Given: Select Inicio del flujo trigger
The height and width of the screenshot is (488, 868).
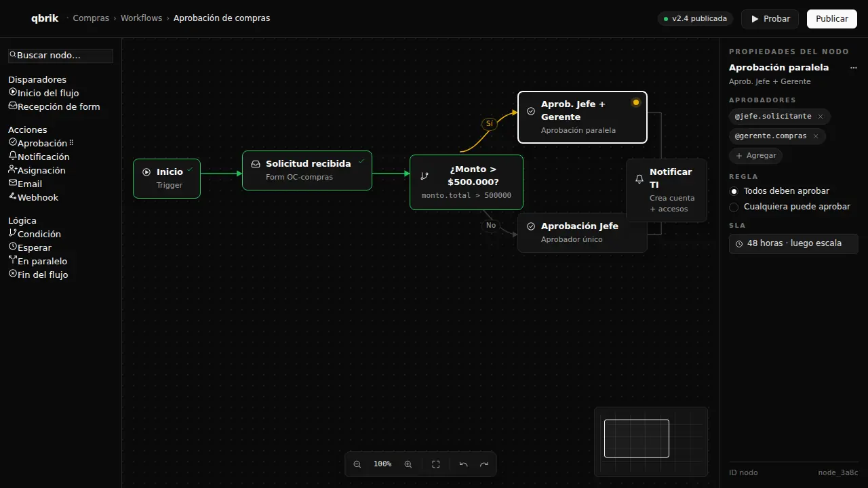Looking at the screenshot, I should pos(43,93).
